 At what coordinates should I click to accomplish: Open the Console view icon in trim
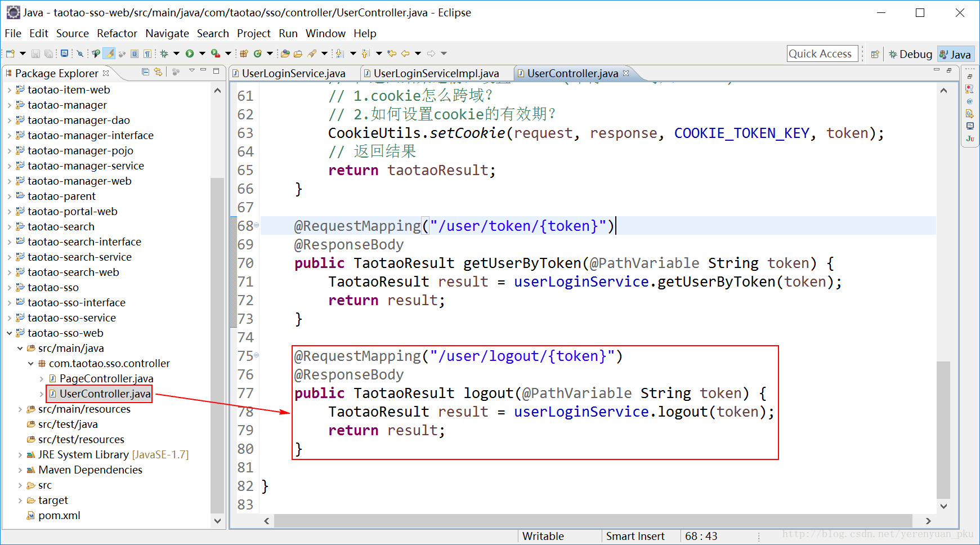(x=969, y=126)
